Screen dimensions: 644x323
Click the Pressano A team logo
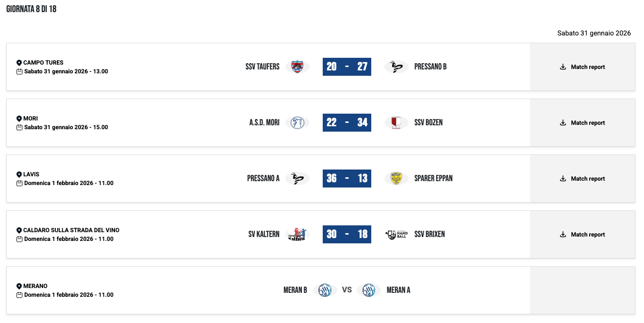[297, 179]
